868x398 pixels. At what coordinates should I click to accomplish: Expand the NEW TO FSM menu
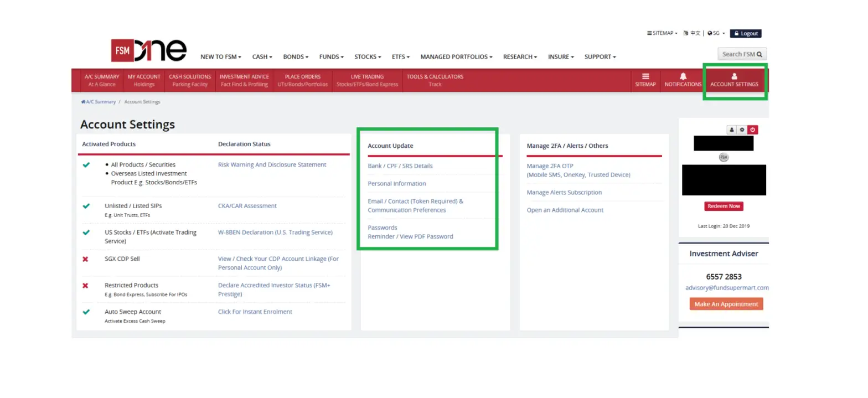coord(221,56)
